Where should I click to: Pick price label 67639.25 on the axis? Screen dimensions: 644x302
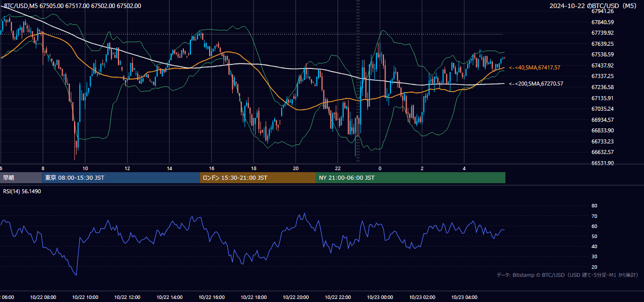click(x=603, y=44)
